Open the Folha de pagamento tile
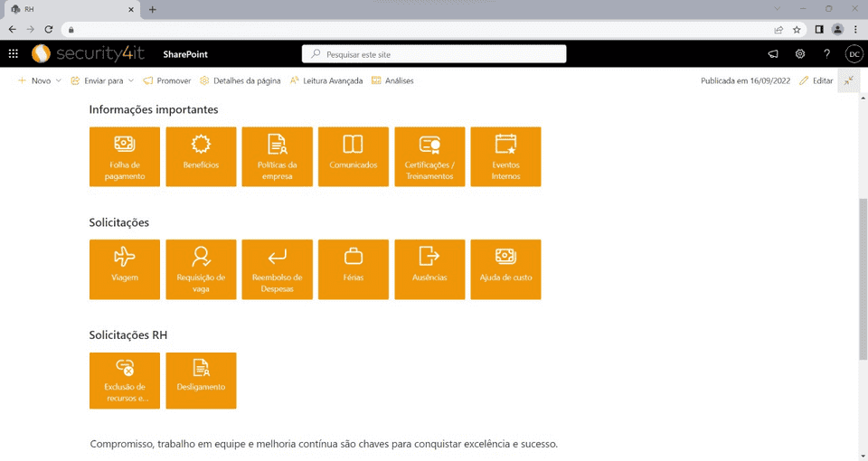 tap(124, 156)
